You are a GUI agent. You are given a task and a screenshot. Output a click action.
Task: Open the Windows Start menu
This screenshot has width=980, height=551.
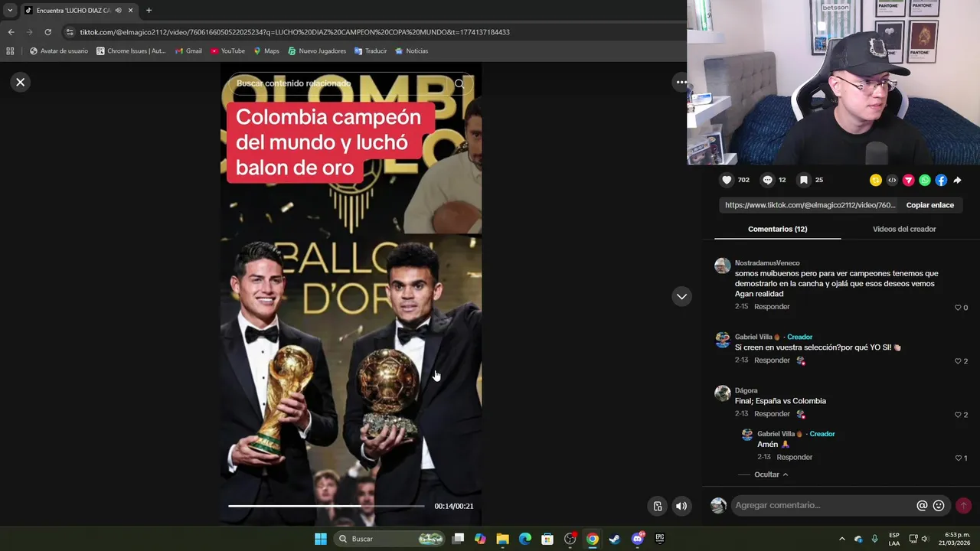[321, 539]
